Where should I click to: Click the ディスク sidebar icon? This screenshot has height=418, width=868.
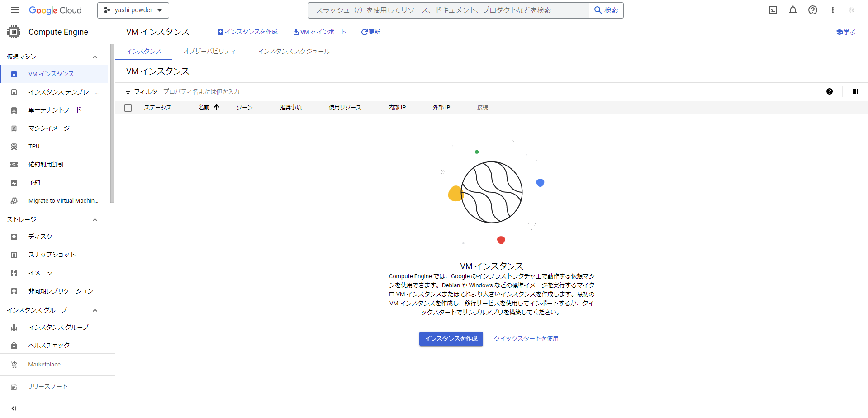[14, 237]
